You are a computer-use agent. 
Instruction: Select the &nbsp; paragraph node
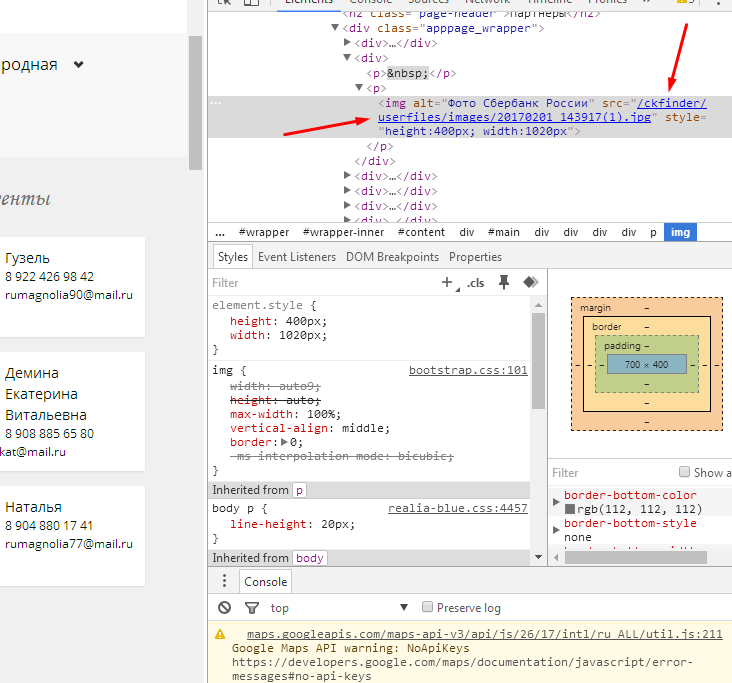(411, 73)
